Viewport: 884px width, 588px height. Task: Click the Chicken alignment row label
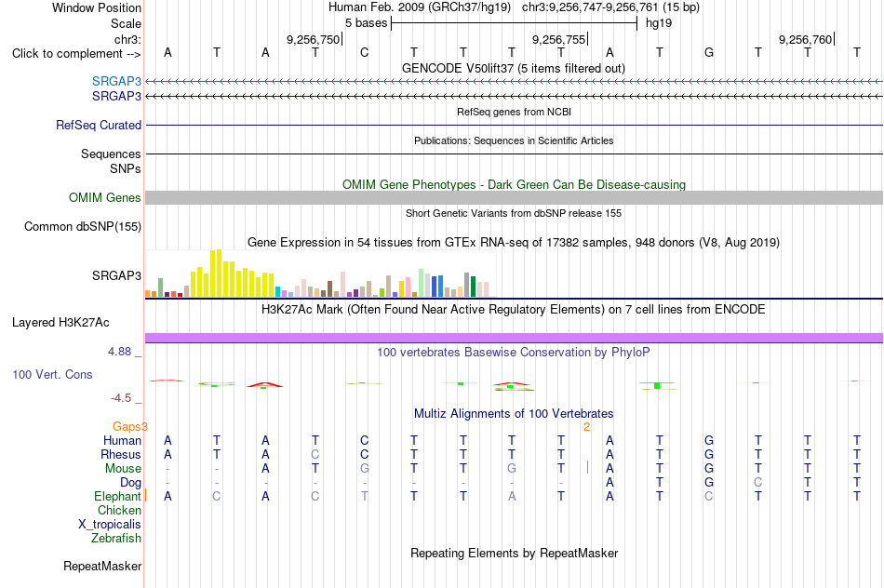119,510
